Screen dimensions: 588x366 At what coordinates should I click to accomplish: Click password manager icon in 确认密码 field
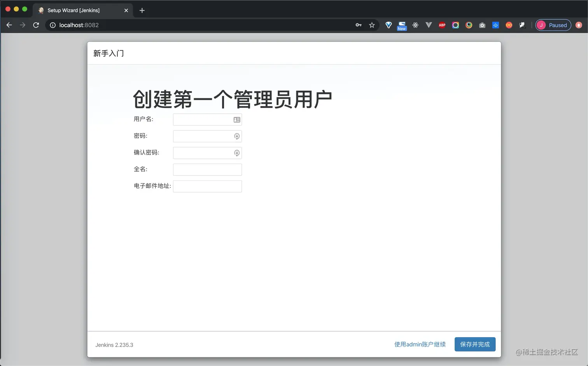(x=237, y=153)
